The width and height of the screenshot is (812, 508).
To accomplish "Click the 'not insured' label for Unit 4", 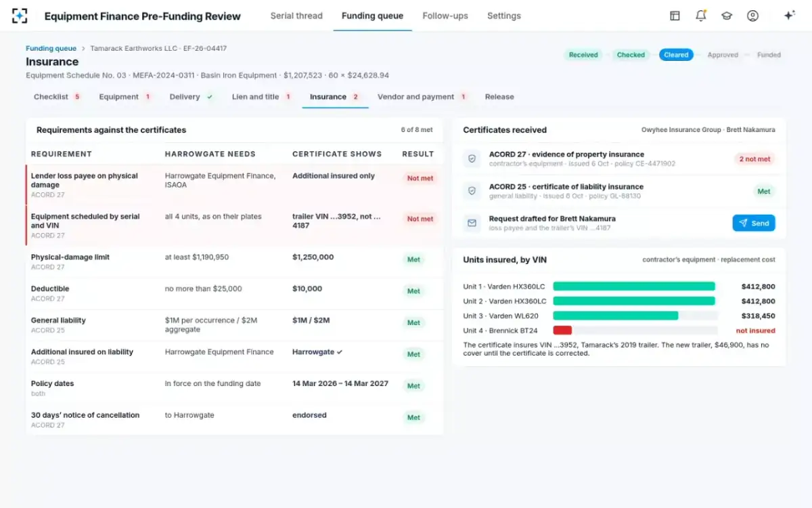I will [756, 331].
